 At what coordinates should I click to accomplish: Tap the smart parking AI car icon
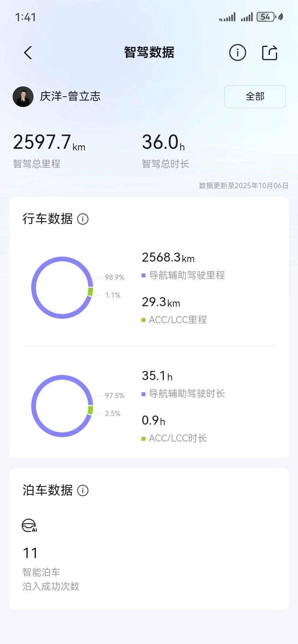pos(29,526)
